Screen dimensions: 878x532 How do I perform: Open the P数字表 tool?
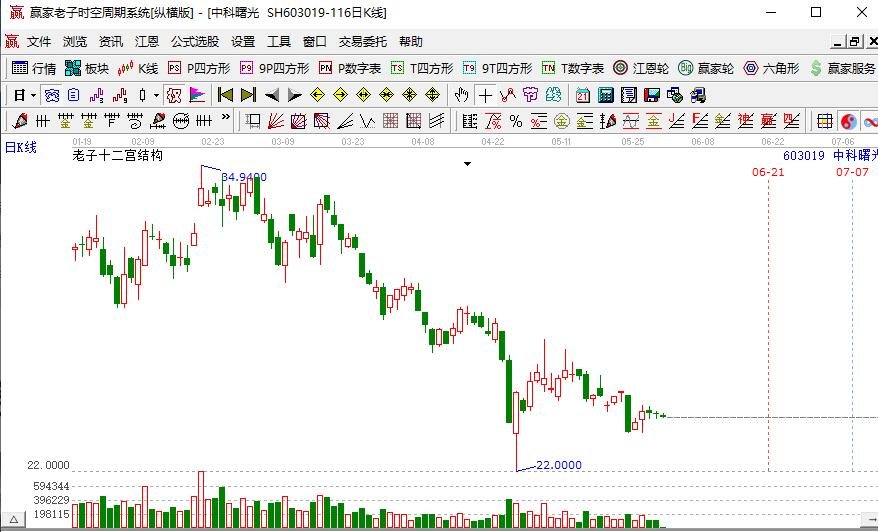(x=349, y=68)
